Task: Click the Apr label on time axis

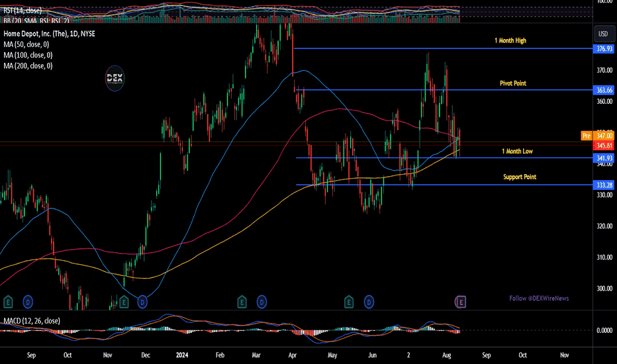Action: [293, 355]
